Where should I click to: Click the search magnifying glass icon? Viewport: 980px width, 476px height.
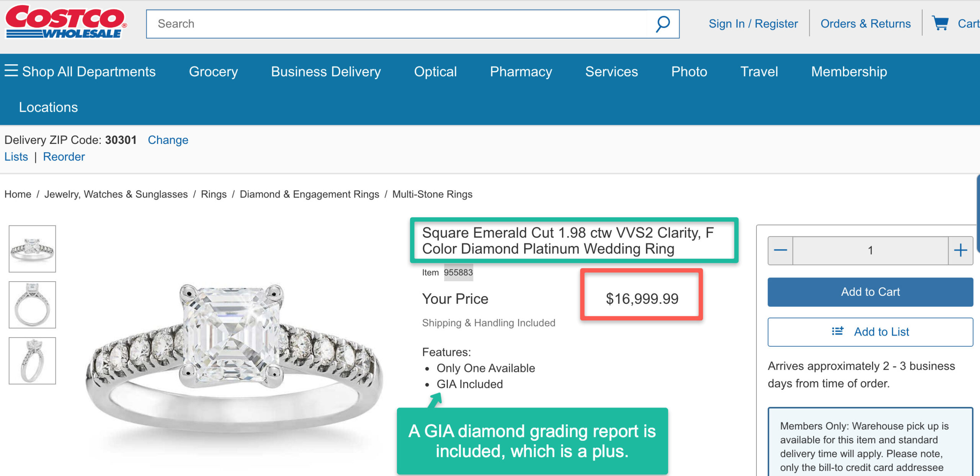663,24
